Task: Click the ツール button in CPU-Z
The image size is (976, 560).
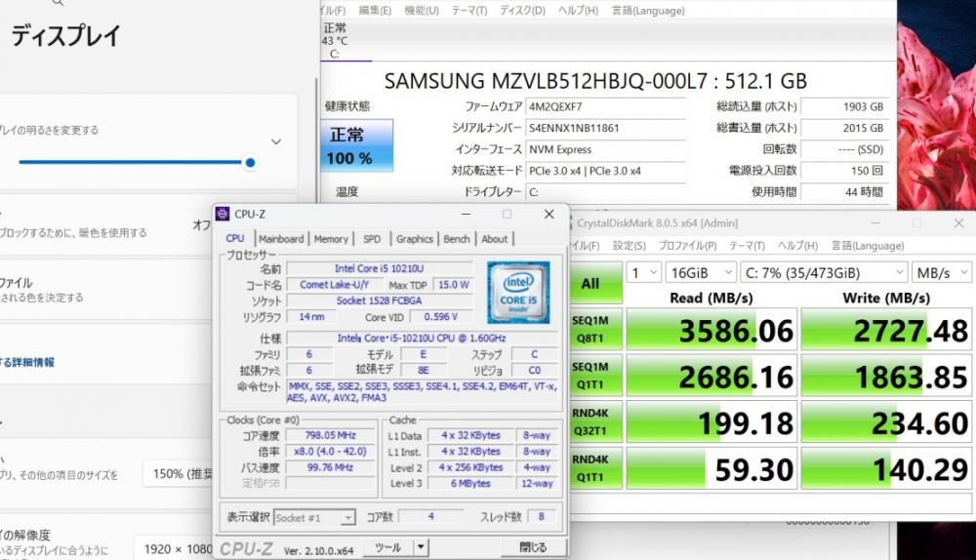Action: pos(387,547)
